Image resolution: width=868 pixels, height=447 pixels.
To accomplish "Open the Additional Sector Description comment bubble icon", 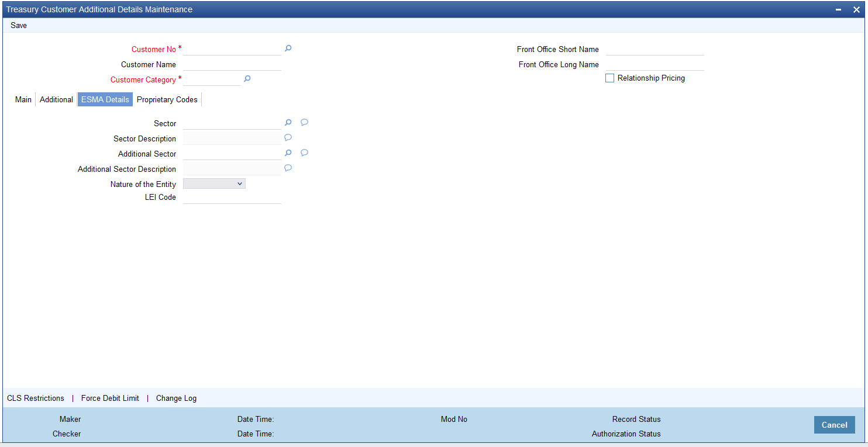I will [x=288, y=168].
